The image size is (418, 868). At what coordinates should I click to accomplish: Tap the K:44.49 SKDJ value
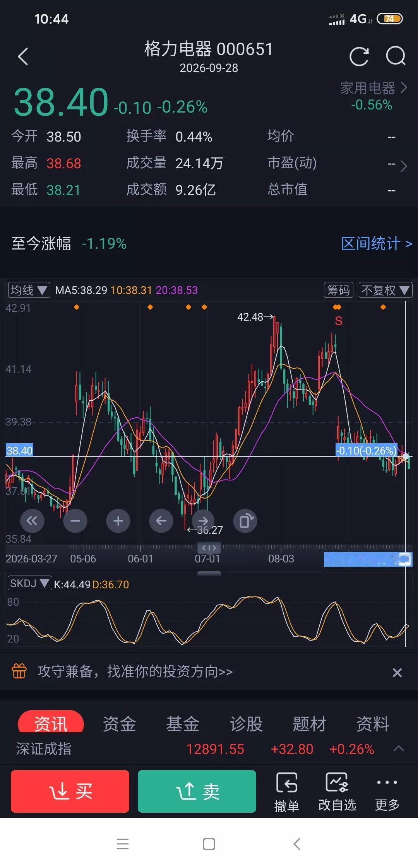click(72, 584)
